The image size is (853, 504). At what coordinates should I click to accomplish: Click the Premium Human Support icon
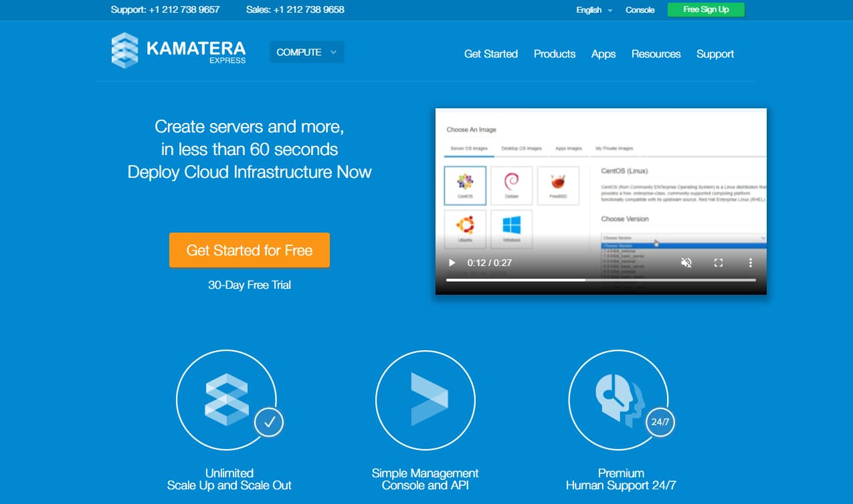pos(618,399)
